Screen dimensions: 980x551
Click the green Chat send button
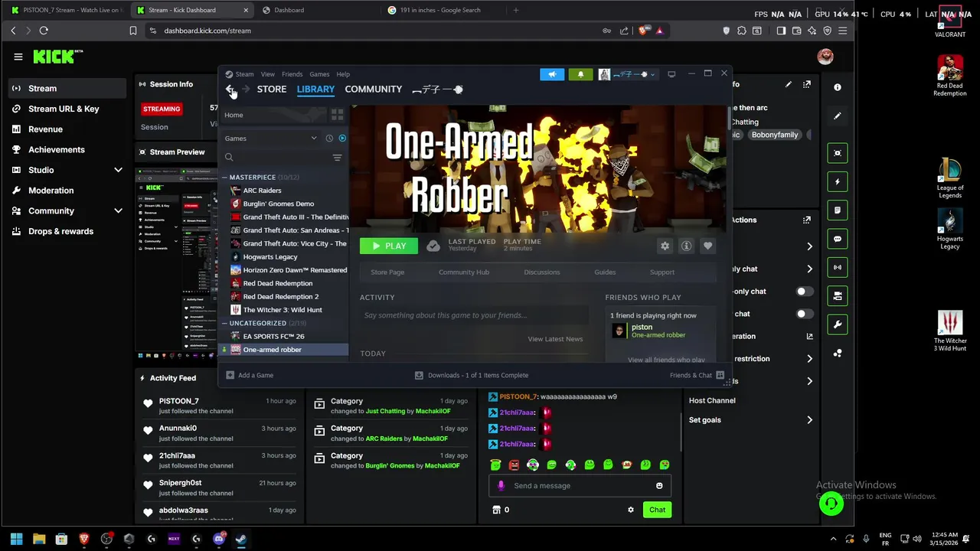coord(657,510)
